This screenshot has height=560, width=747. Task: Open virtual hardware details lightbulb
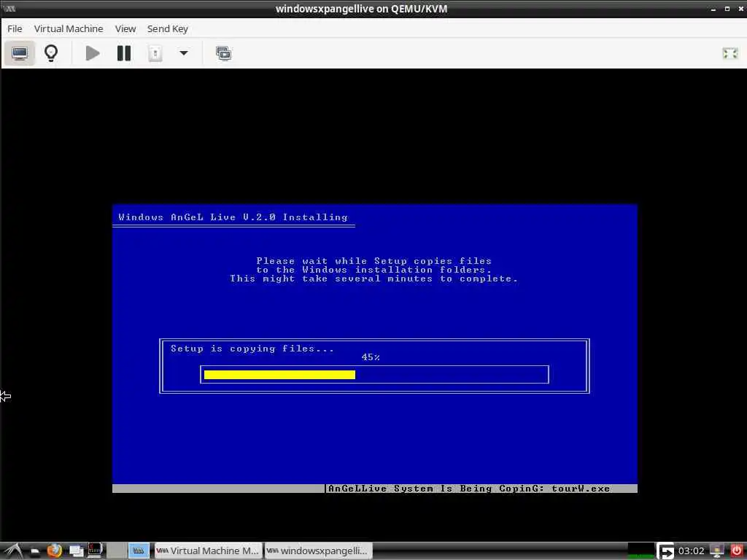point(51,53)
